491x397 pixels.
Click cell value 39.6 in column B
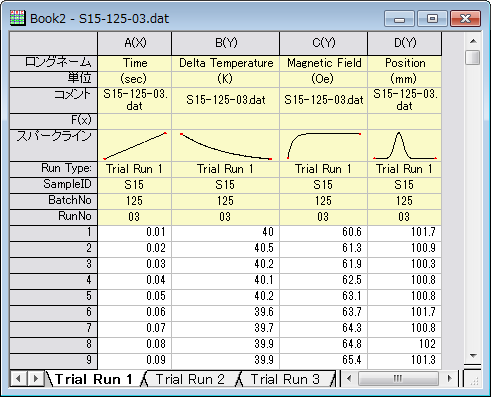[226, 313]
